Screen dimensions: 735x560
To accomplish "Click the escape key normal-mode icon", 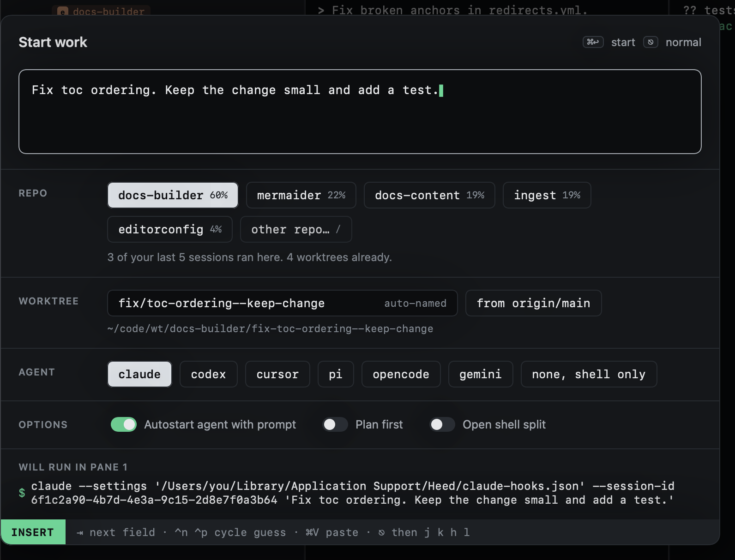I will point(651,42).
